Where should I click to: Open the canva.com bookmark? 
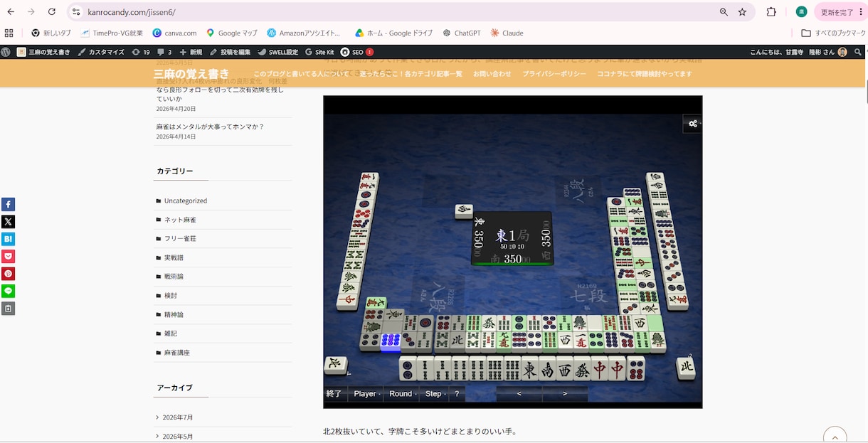point(174,33)
